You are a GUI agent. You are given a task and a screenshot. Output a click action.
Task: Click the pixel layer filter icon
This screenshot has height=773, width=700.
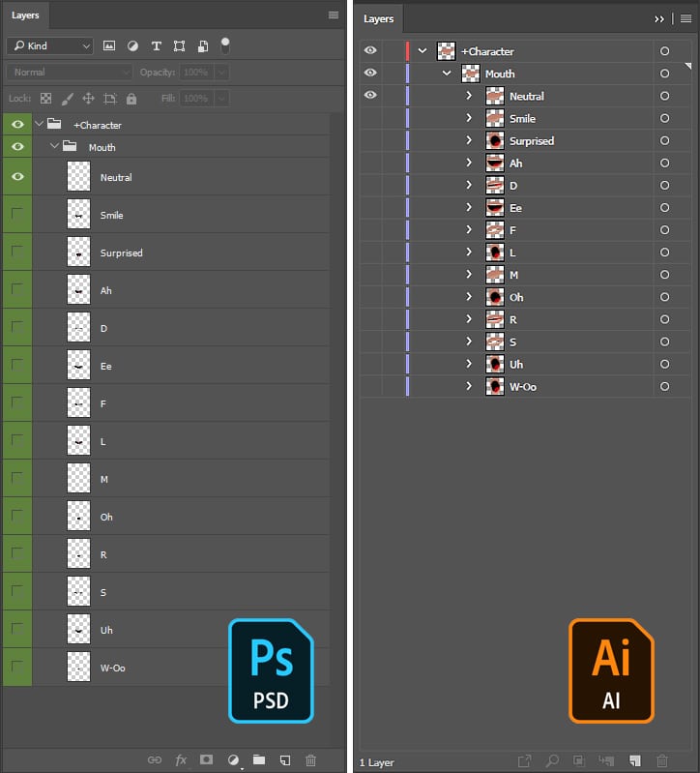pyautogui.click(x=109, y=45)
